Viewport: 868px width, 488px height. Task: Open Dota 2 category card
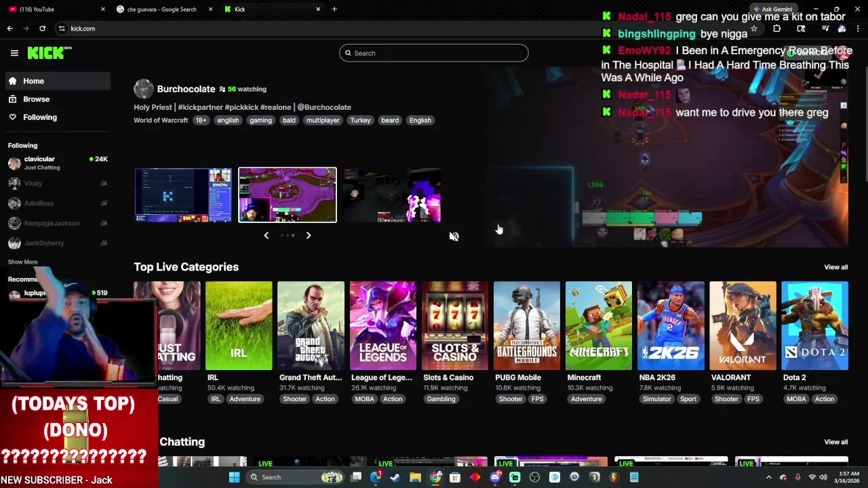[x=814, y=325]
